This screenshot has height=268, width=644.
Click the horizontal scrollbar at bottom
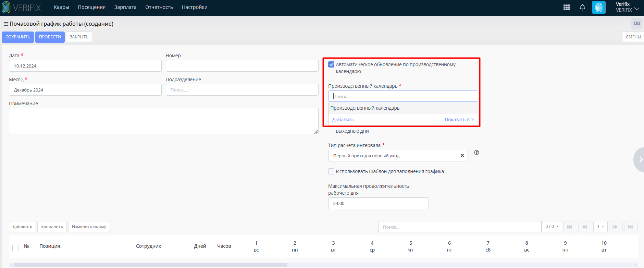pyautogui.click(x=150, y=265)
